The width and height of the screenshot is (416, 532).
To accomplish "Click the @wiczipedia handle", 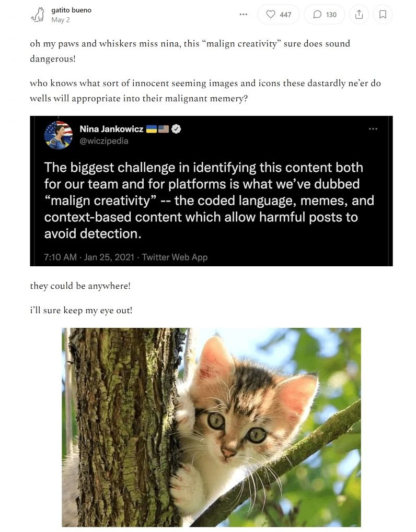I will 104,141.
